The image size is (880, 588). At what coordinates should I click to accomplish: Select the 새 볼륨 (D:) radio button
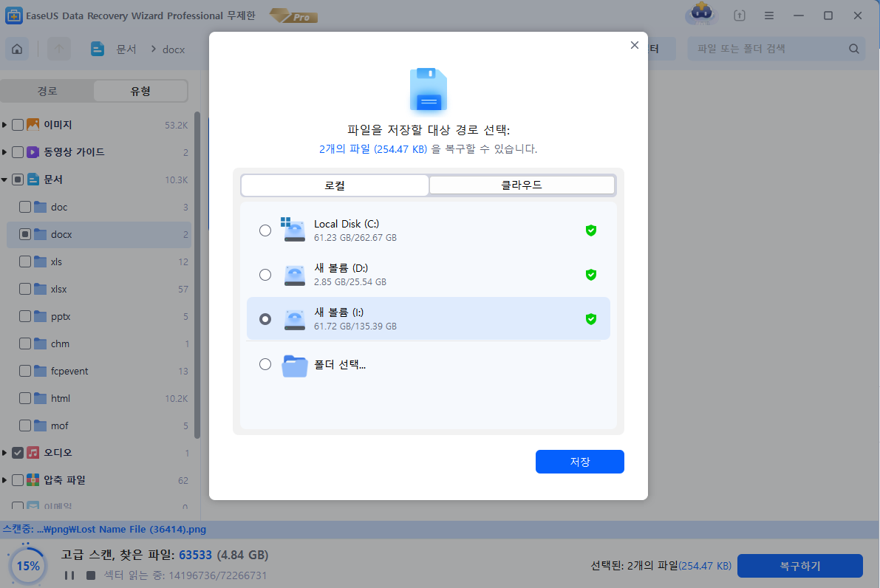(265, 275)
